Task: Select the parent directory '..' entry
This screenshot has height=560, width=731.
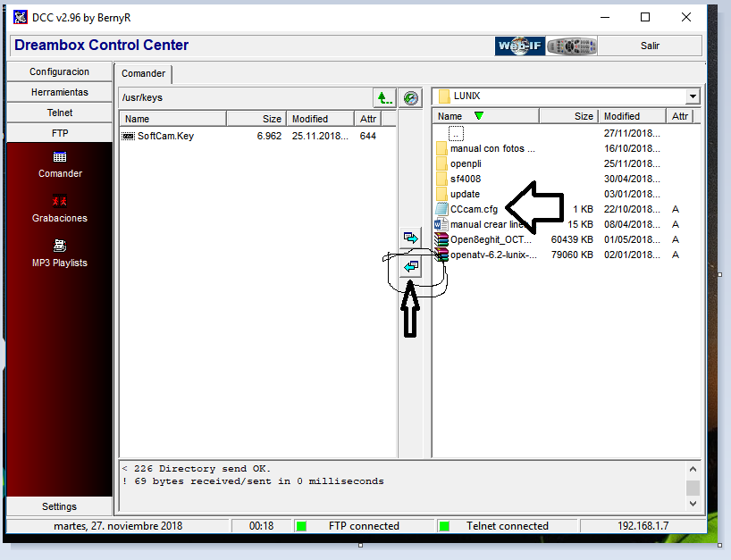Action: coord(456,134)
